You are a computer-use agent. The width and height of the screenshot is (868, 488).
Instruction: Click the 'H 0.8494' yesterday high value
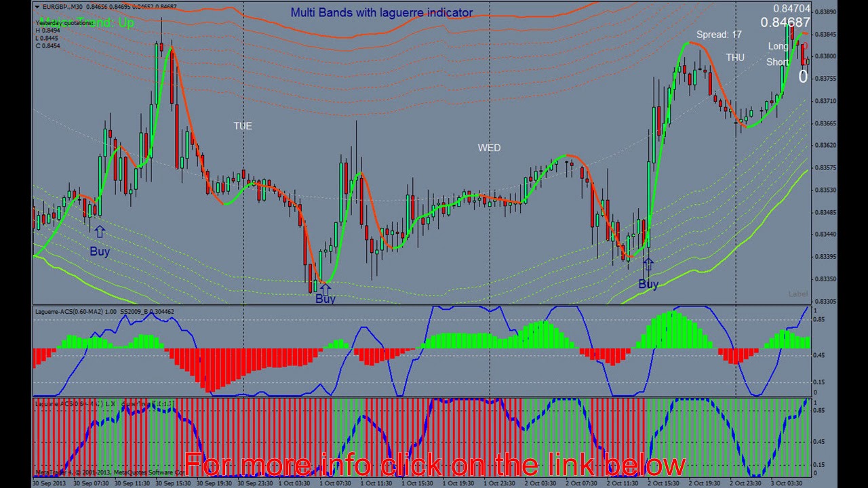point(47,30)
